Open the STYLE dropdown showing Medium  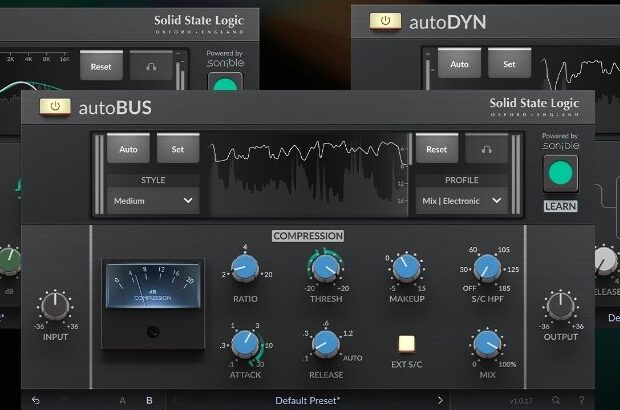(153, 201)
